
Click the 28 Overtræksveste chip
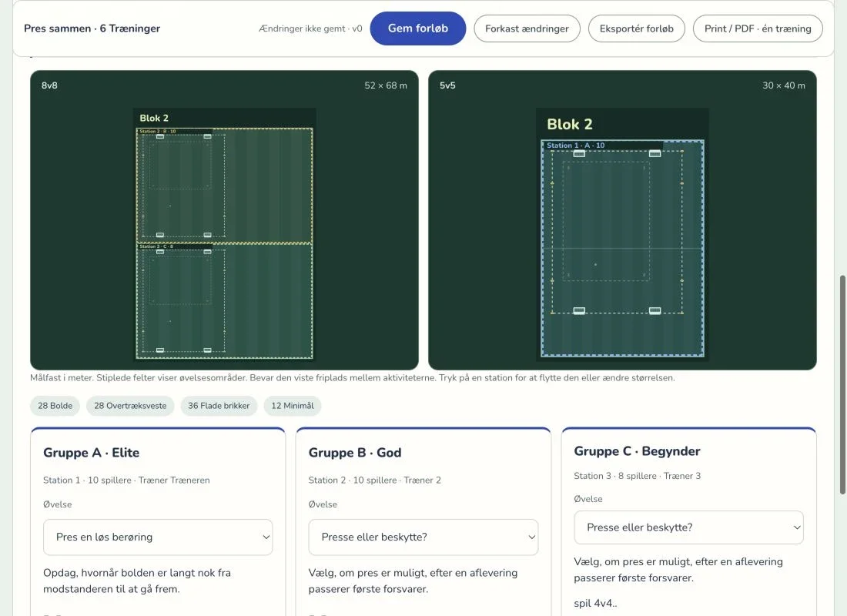pyautogui.click(x=130, y=406)
